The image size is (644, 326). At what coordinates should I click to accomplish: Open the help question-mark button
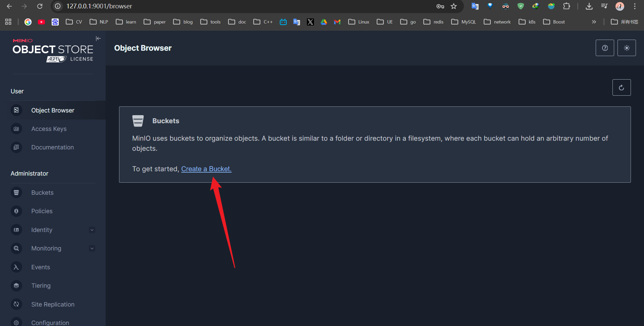point(605,48)
